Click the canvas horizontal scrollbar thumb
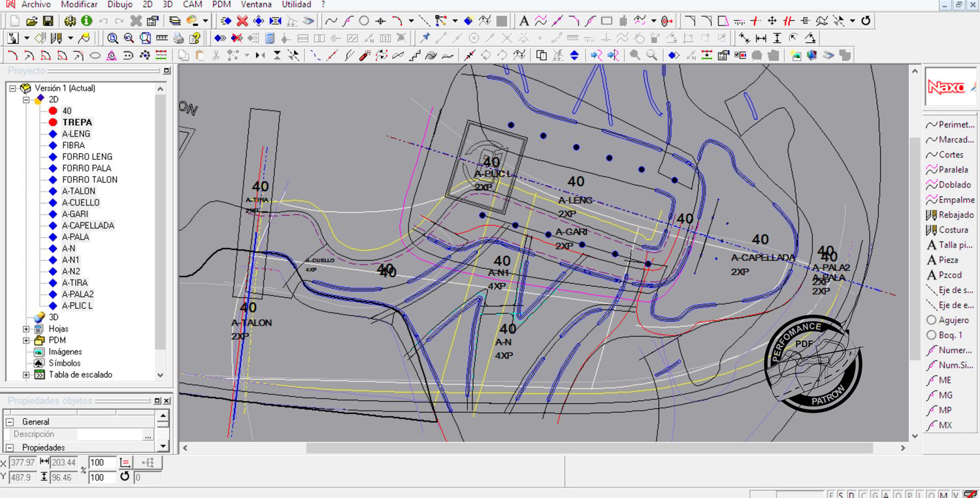Image resolution: width=980 pixels, height=498 pixels. (x=589, y=448)
